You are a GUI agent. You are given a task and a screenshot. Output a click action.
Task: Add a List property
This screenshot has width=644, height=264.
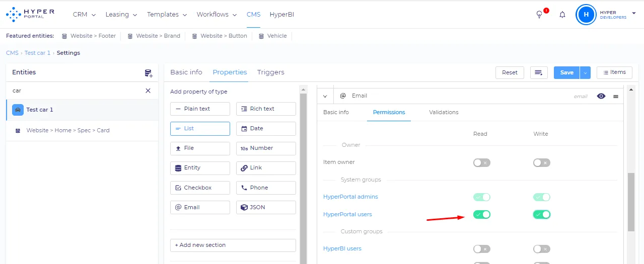click(200, 129)
